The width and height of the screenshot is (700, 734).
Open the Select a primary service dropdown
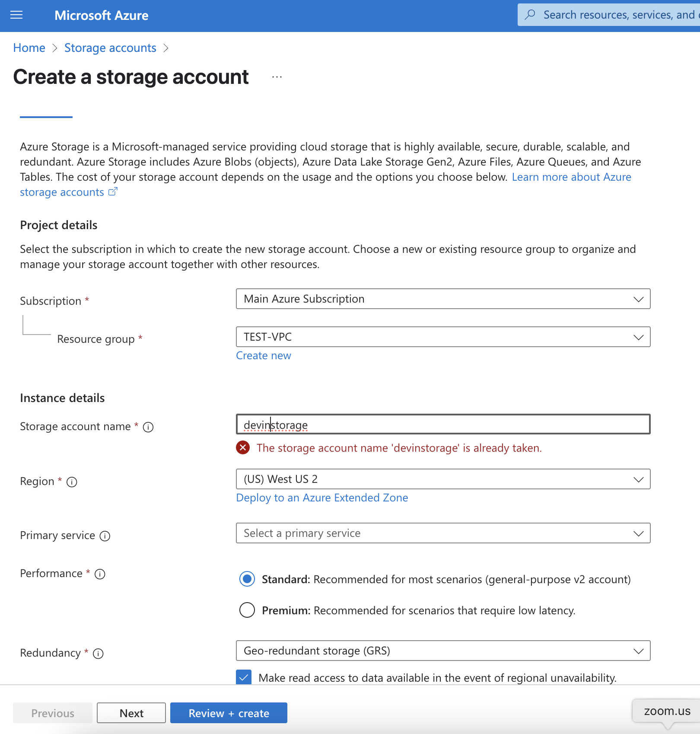tap(443, 533)
